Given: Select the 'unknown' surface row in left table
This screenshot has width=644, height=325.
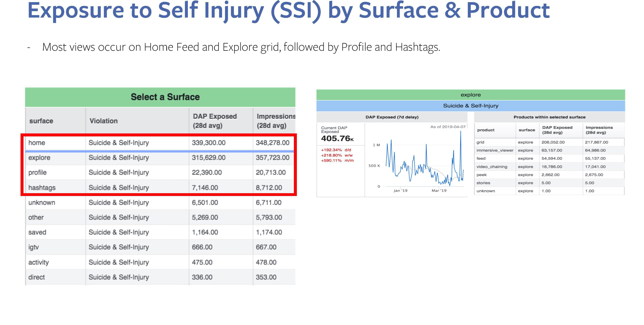Looking at the screenshot, I should coord(160,202).
